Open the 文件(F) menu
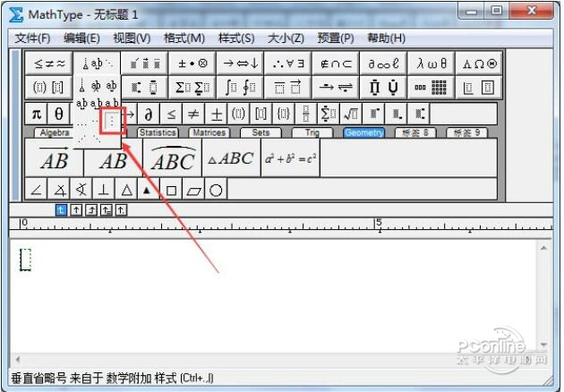This screenshot has width=564, height=392. click(32, 38)
